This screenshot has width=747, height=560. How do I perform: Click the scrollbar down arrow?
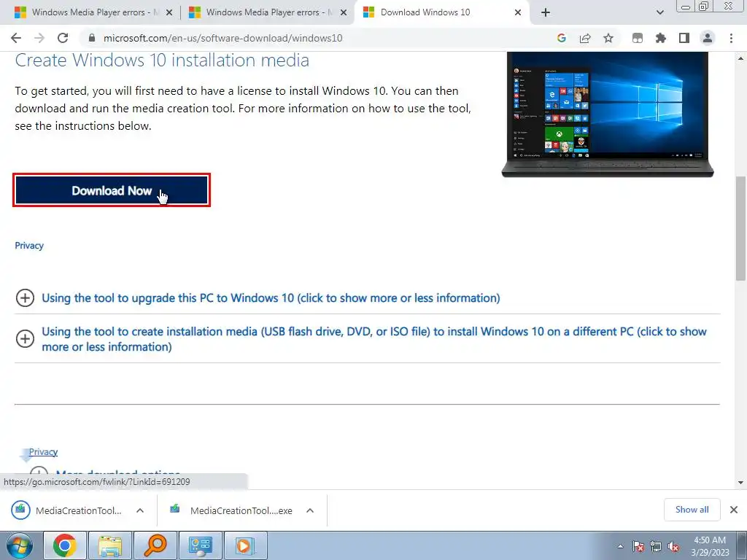741,483
